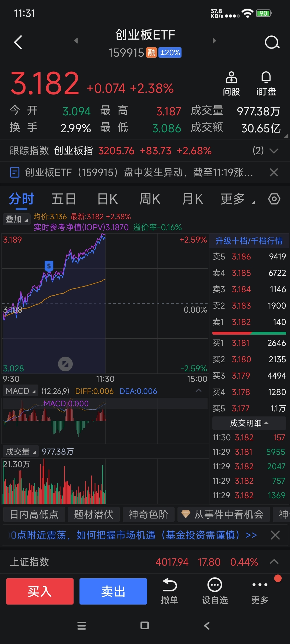290x644 pixels.
Task: Select 卖4 3.185 order row
Action: coord(249,273)
